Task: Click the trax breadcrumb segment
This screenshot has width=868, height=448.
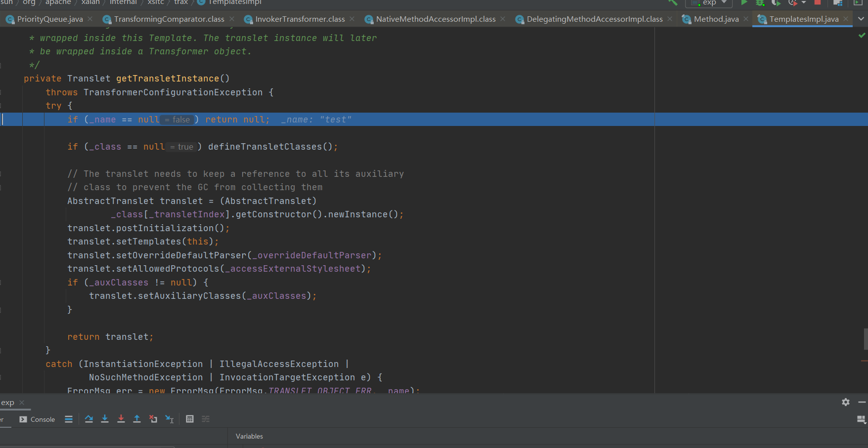Action: pos(181,2)
